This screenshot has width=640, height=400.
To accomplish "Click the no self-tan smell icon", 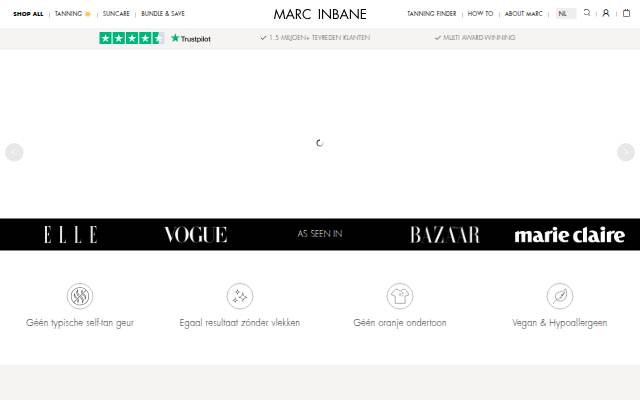I will [80, 296].
